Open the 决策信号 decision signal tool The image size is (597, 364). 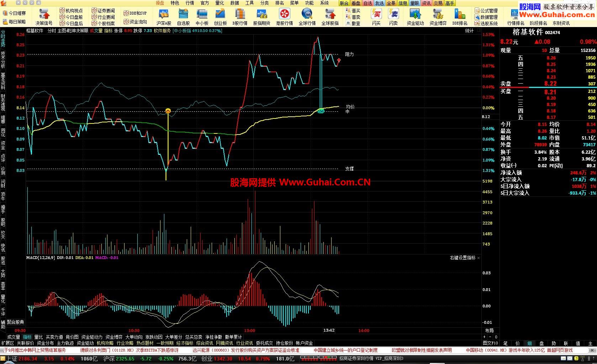pos(44,16)
